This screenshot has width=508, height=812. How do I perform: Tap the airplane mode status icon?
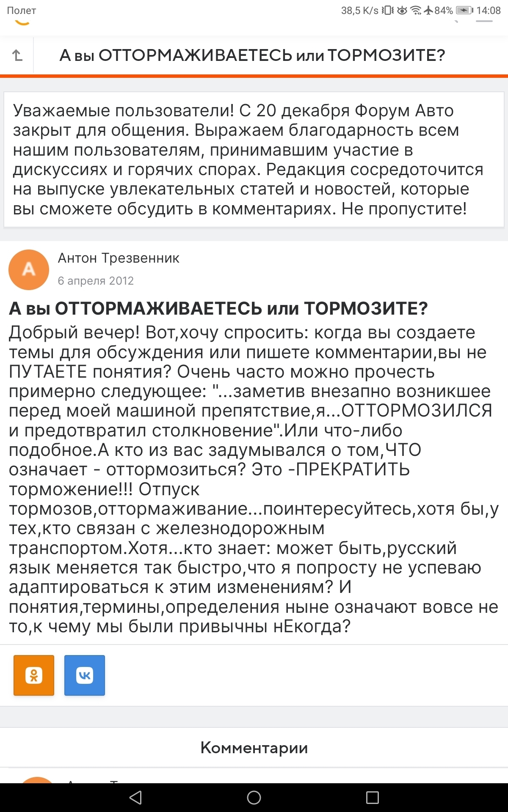tap(428, 11)
